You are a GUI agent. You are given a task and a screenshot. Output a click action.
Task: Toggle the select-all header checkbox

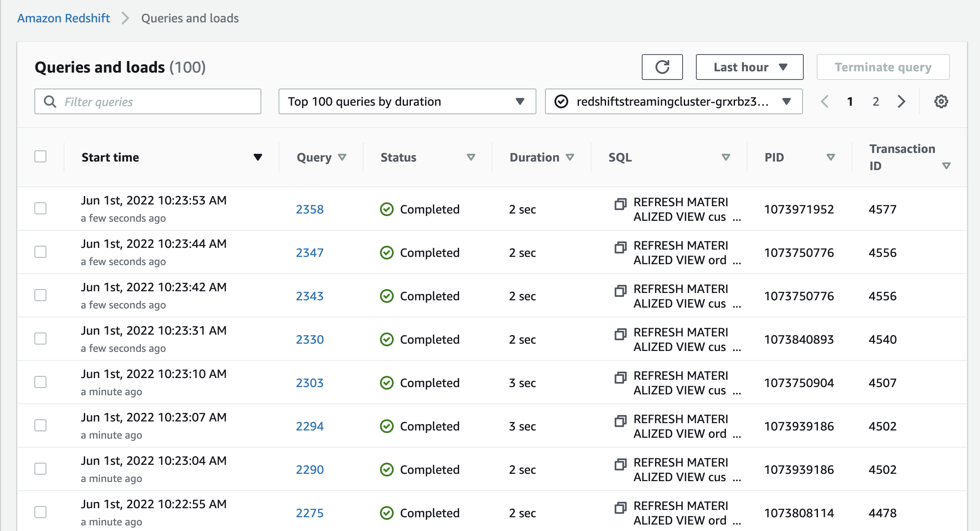pos(40,156)
